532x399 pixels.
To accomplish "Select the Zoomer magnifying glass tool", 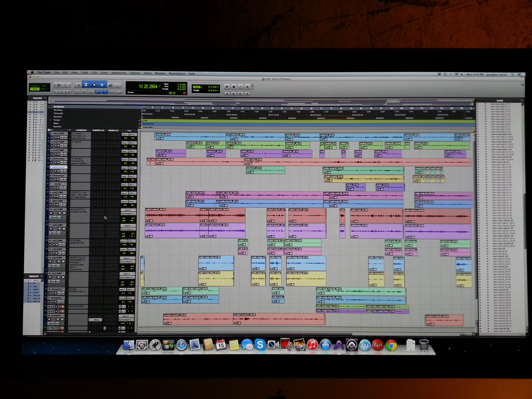I will (78, 85).
